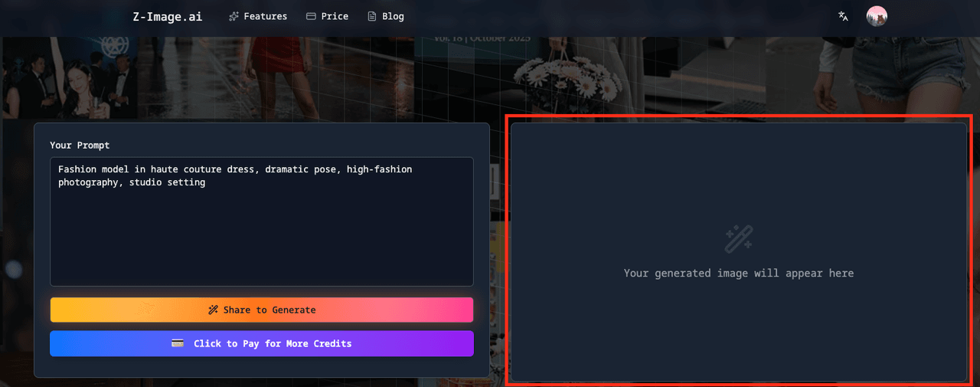The image size is (980, 387).
Task: Open the Features menu item
Action: point(258,16)
